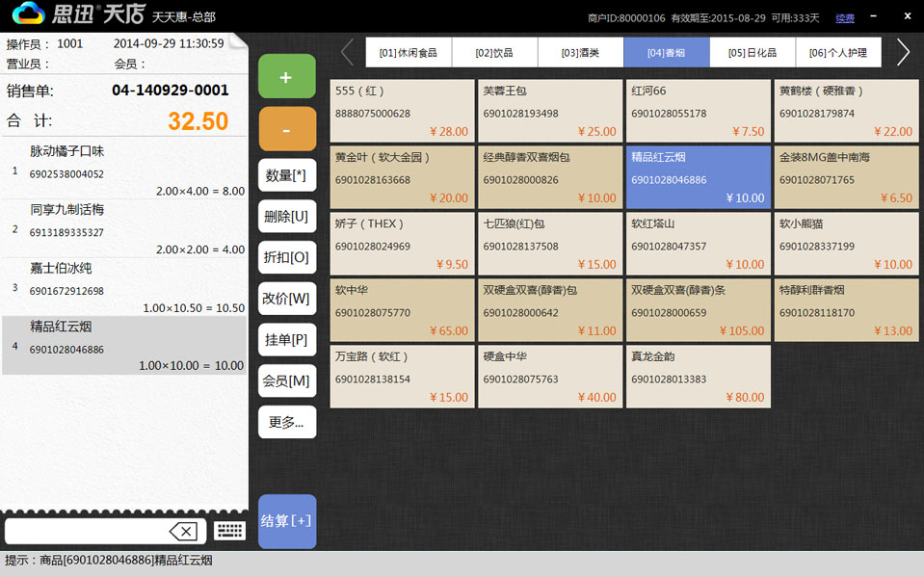Click the highlighted 精品红云烟 product tile

point(699,178)
